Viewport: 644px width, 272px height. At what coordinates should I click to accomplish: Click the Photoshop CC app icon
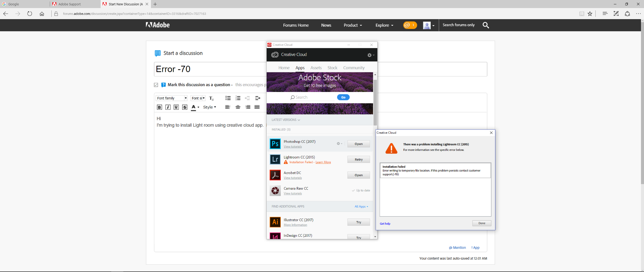tap(275, 144)
